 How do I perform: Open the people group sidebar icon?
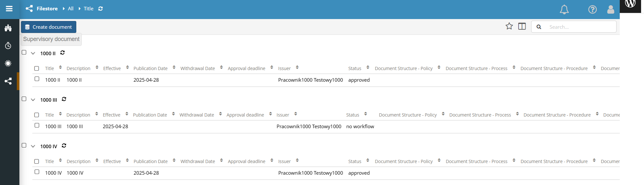(x=8, y=28)
